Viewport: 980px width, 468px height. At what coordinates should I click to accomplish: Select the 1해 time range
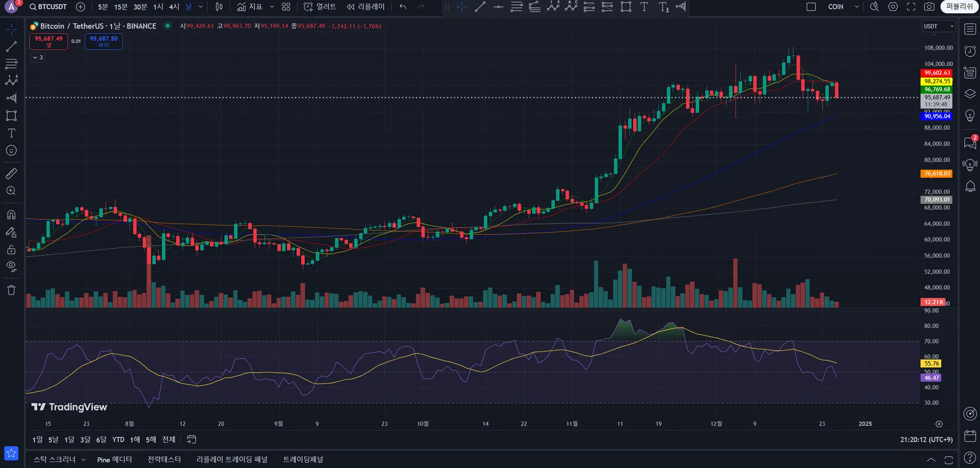point(135,439)
